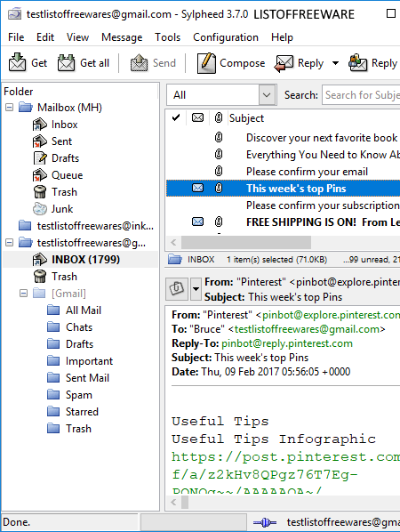Select INBOX (1799) folder
Screen dimensions: 400x532
85,260
